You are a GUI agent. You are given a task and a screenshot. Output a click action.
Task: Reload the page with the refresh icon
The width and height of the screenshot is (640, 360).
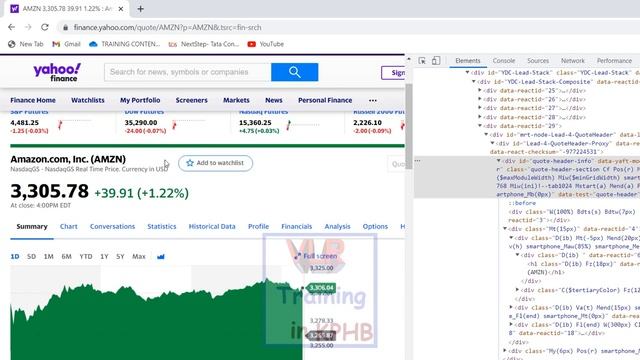tap(45, 27)
